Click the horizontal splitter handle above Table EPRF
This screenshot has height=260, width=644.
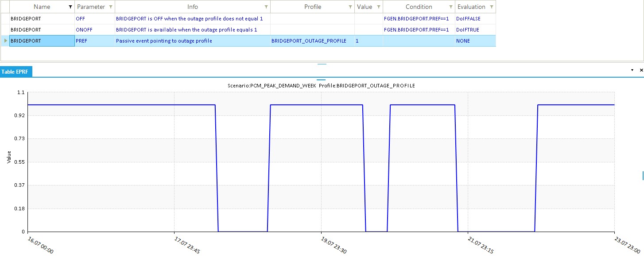(322, 64)
